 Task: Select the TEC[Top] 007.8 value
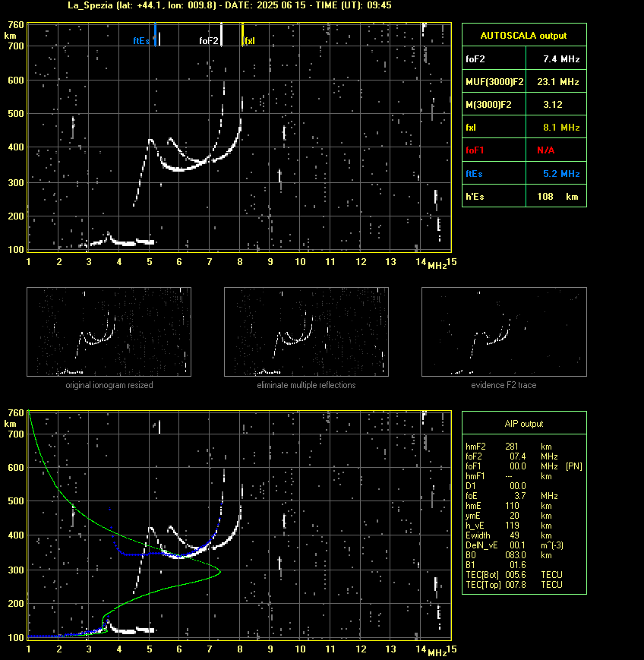515,585
